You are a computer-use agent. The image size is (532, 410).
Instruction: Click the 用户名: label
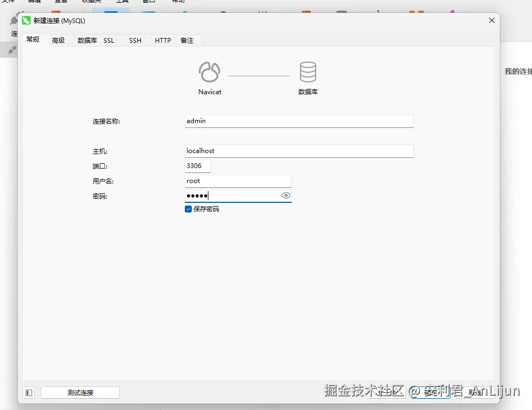coord(103,181)
